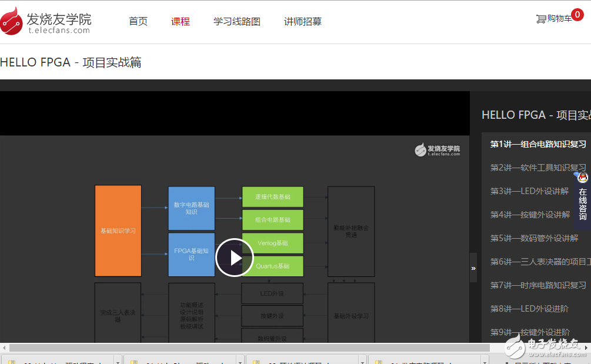Open the 在线咨询 penguin chat widget
The width and height of the screenshot is (591, 364).
pos(582,198)
